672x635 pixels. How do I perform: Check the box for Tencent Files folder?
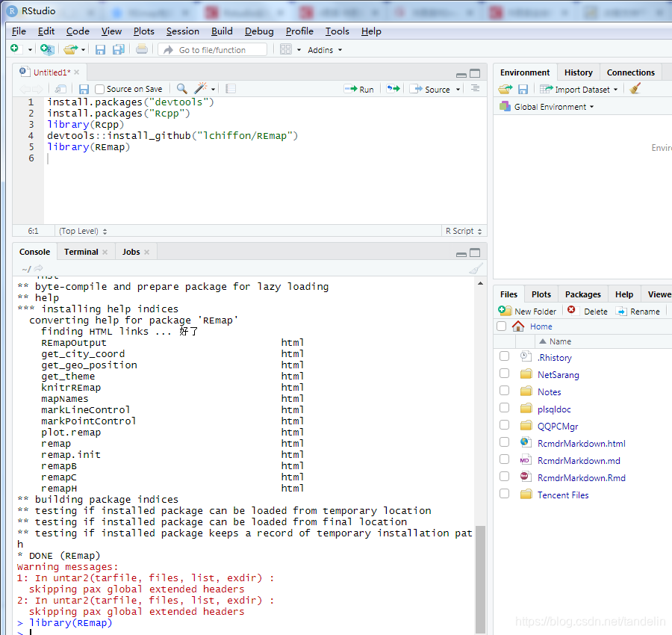click(x=505, y=494)
